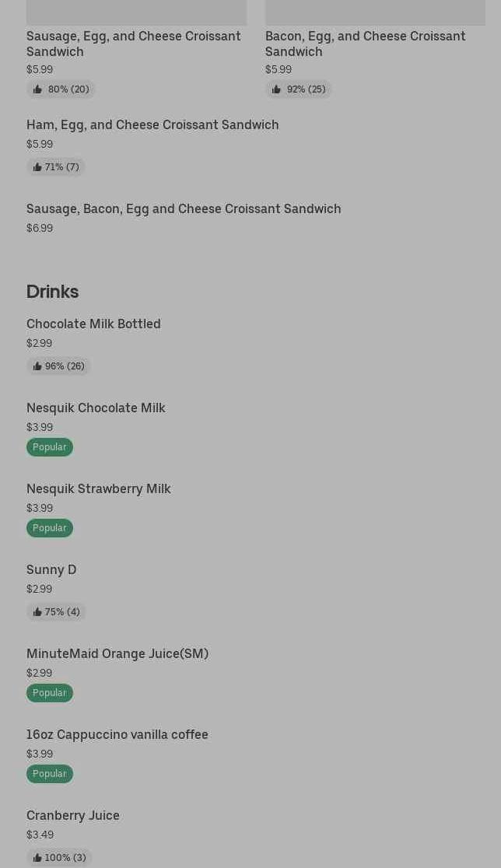Open Bacon, Egg, and Cheese Croissant Sandwich item
The width and height of the screenshot is (501, 868).
click(x=366, y=44)
